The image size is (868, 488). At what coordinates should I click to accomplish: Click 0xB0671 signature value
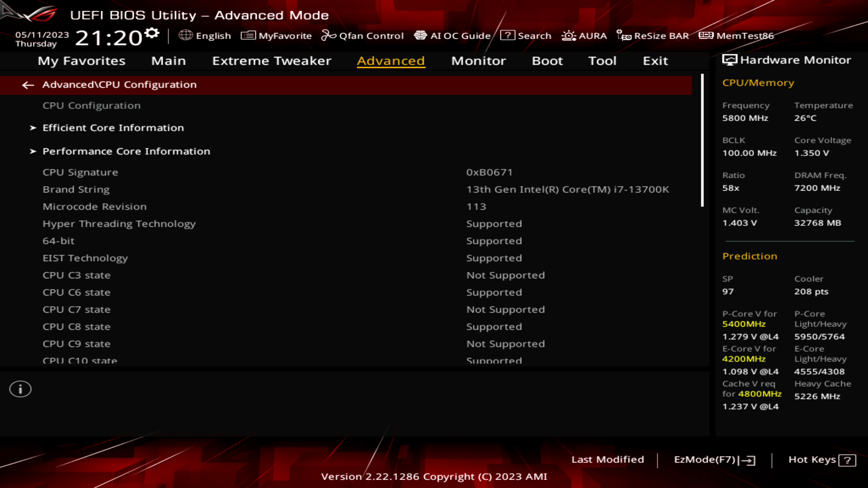point(490,172)
